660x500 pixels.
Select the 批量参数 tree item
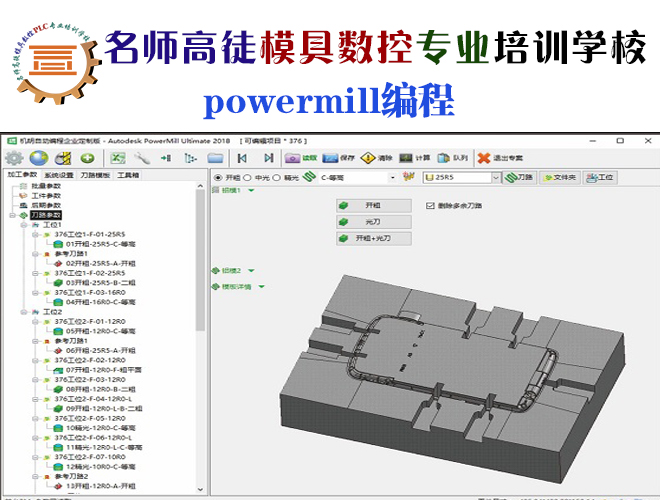pyautogui.click(x=46, y=186)
